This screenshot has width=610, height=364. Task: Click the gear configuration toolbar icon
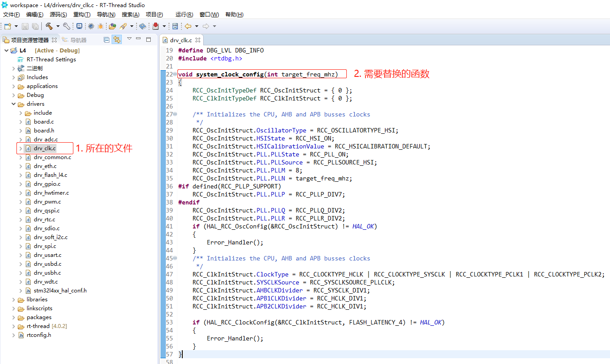91,26
